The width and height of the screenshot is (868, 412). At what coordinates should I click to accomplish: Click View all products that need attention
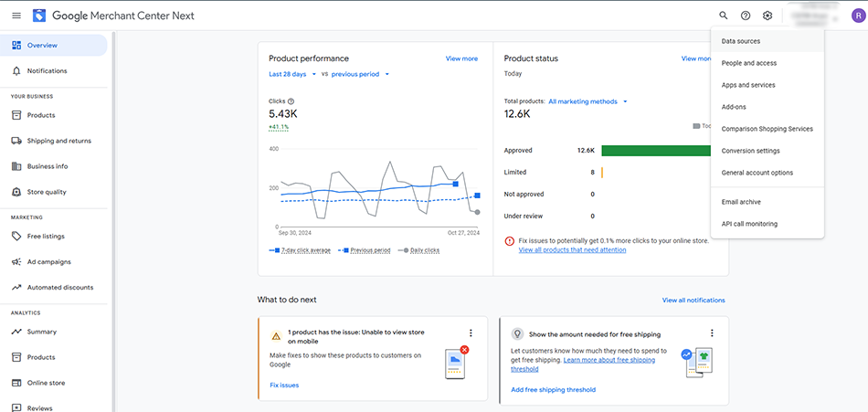point(572,249)
